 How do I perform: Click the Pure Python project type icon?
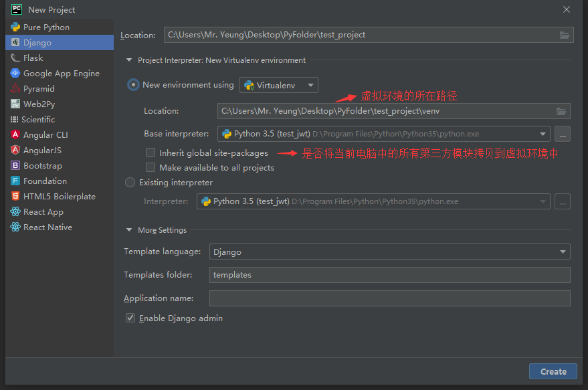15,27
